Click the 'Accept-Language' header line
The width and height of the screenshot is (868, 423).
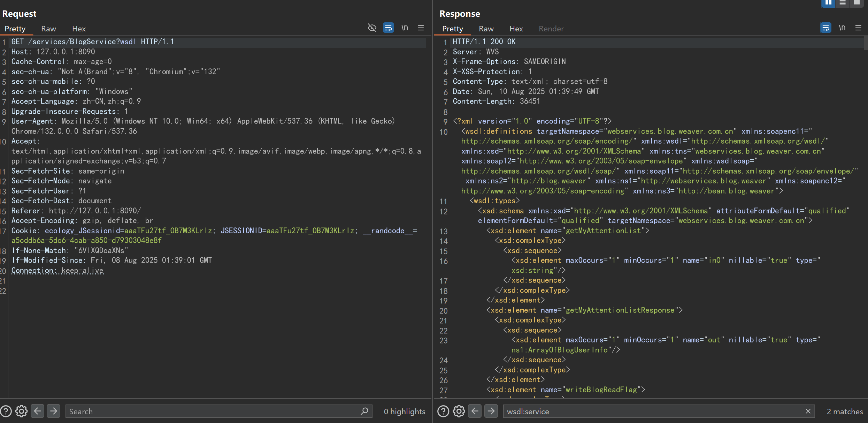coord(76,101)
